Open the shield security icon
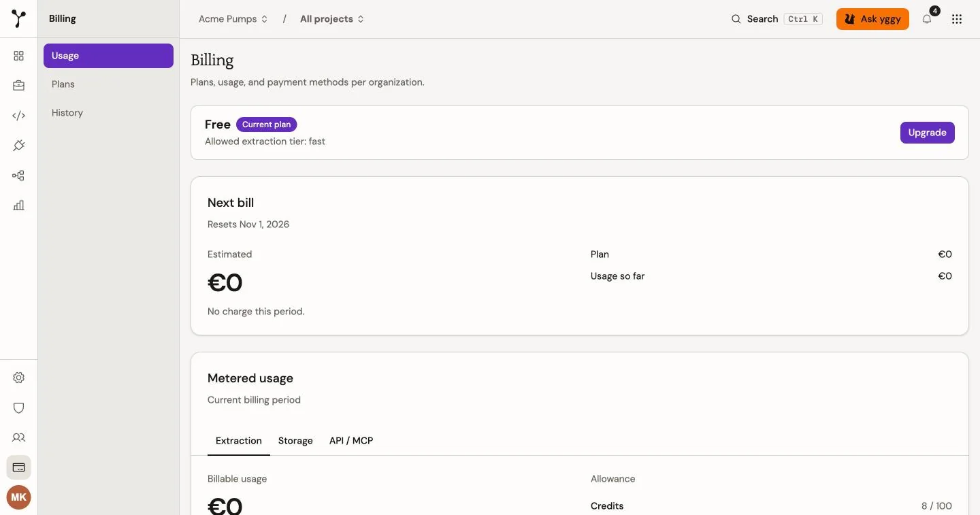This screenshot has width=980, height=515. point(18,408)
